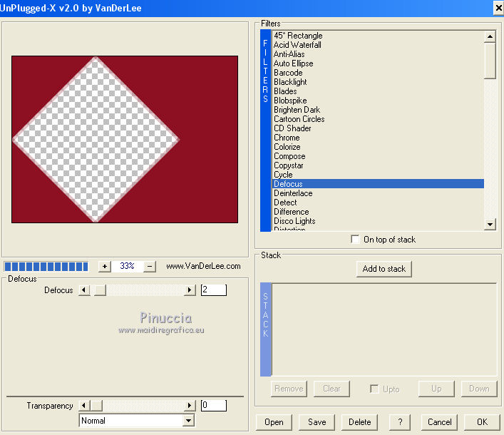Click the filters list scrollbar thumb

pyautogui.click(x=490, y=61)
